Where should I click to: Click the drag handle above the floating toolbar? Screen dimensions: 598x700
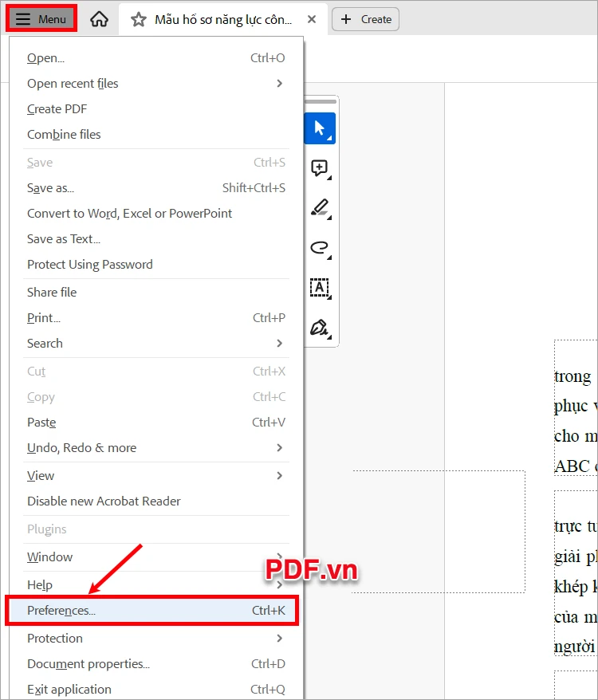(x=320, y=102)
